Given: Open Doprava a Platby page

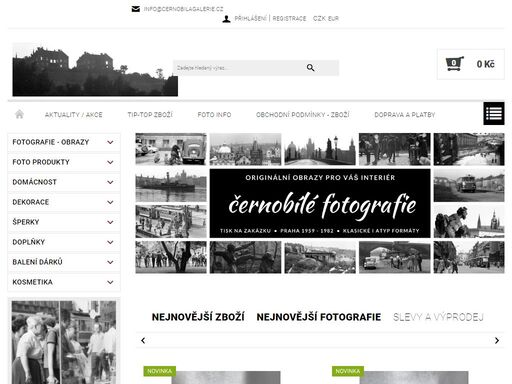Looking at the screenshot, I should click(x=405, y=115).
